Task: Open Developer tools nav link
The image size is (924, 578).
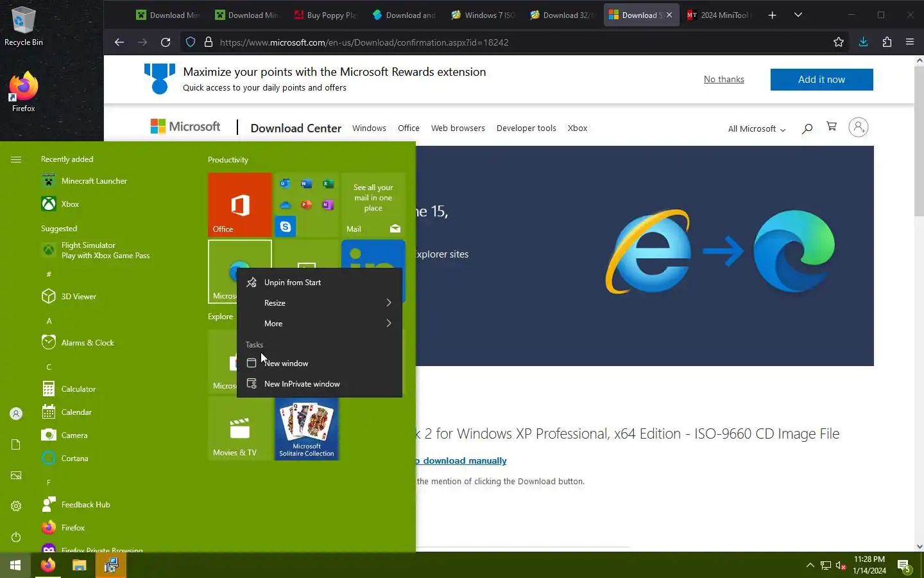Action: 526,128
